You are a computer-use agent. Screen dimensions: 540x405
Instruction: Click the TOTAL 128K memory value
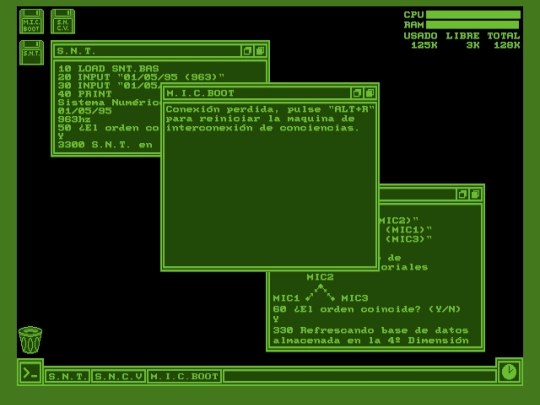(x=507, y=45)
